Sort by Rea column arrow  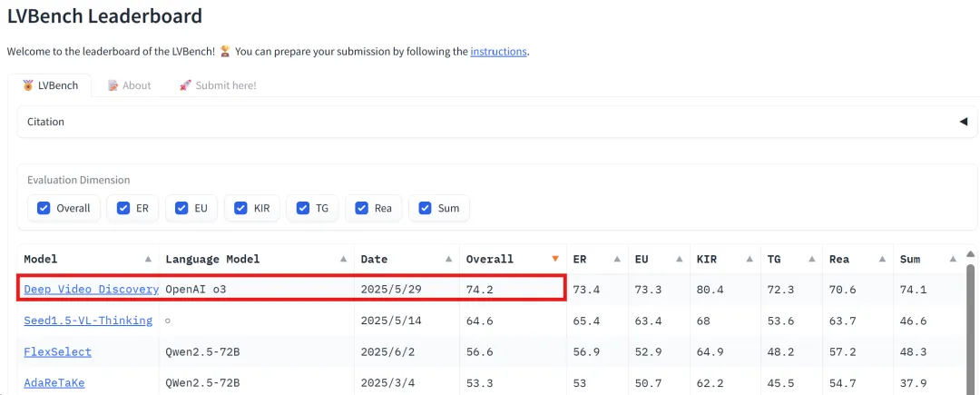[x=882, y=259]
